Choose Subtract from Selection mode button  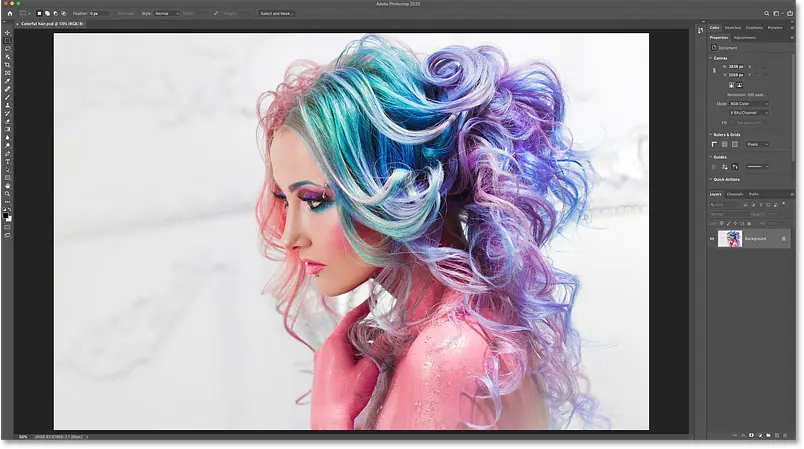coord(55,13)
